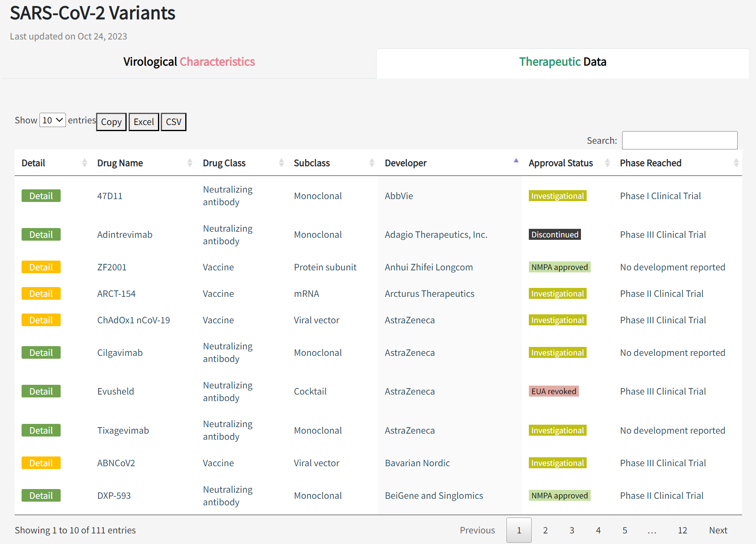Viewport: 756px width, 544px height.
Task: Click into the Search input field
Action: (x=679, y=140)
